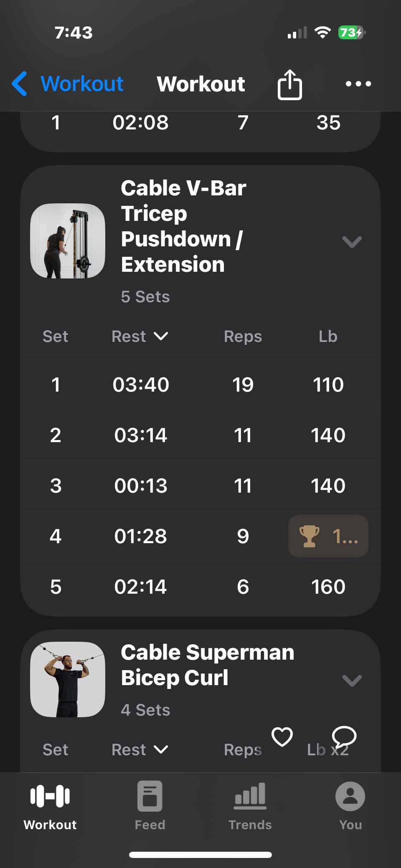Go back using blue Workout link

click(82, 84)
